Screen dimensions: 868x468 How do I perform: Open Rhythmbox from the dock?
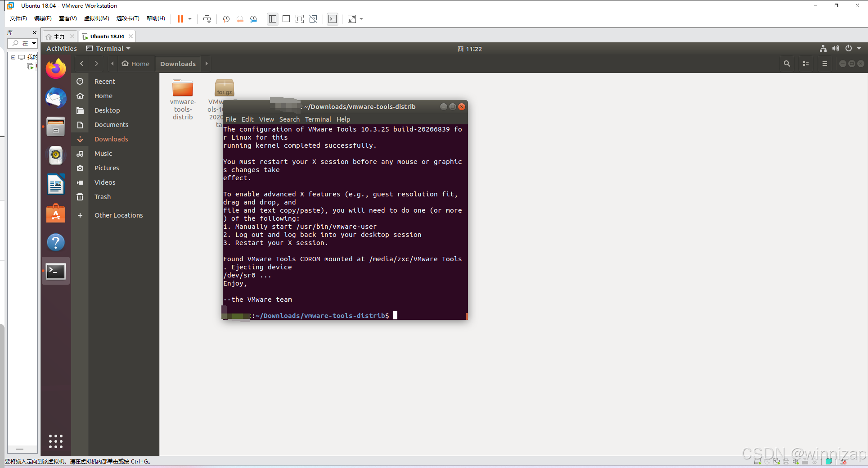click(56, 155)
